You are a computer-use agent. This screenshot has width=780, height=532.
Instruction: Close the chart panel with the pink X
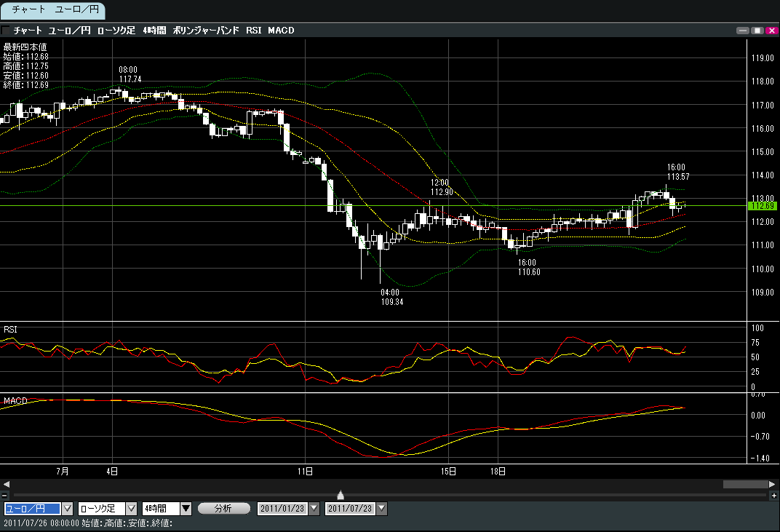tap(771, 31)
